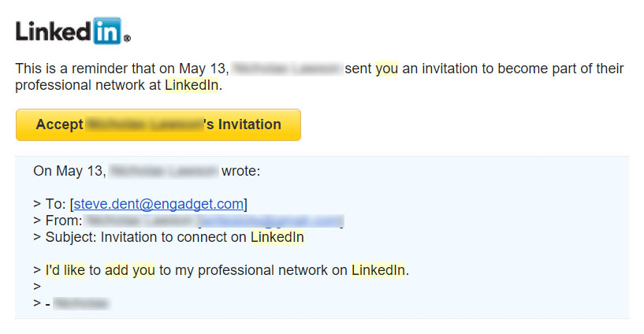The height and width of the screenshot is (334, 644).
Task: Click highlighted "LinkedIn" ending the first paragraph
Action: point(192,85)
